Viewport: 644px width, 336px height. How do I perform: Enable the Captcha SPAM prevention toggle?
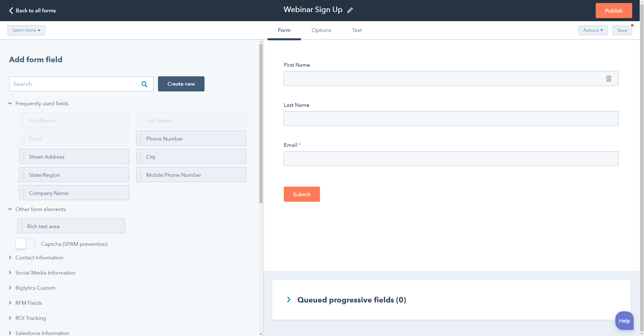pos(25,244)
